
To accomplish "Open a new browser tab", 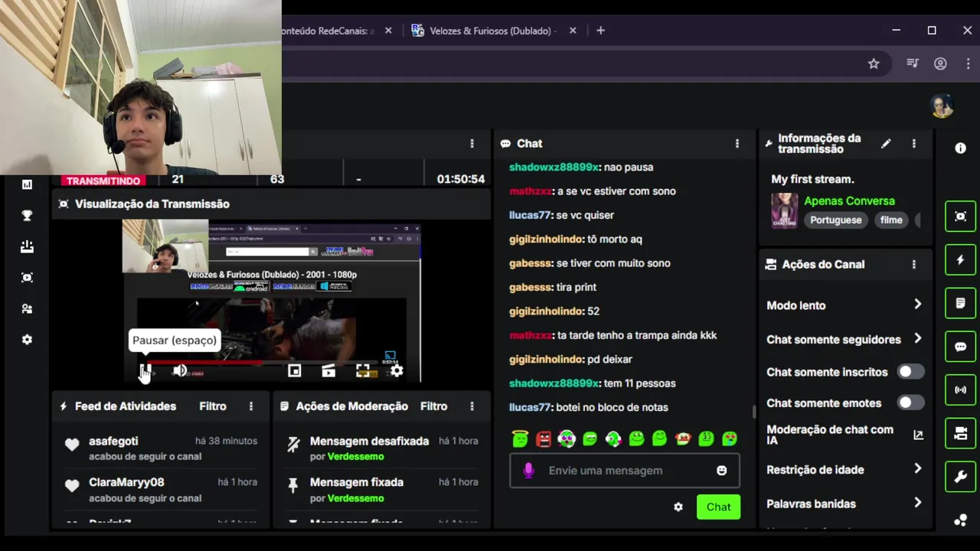I will click(x=600, y=31).
